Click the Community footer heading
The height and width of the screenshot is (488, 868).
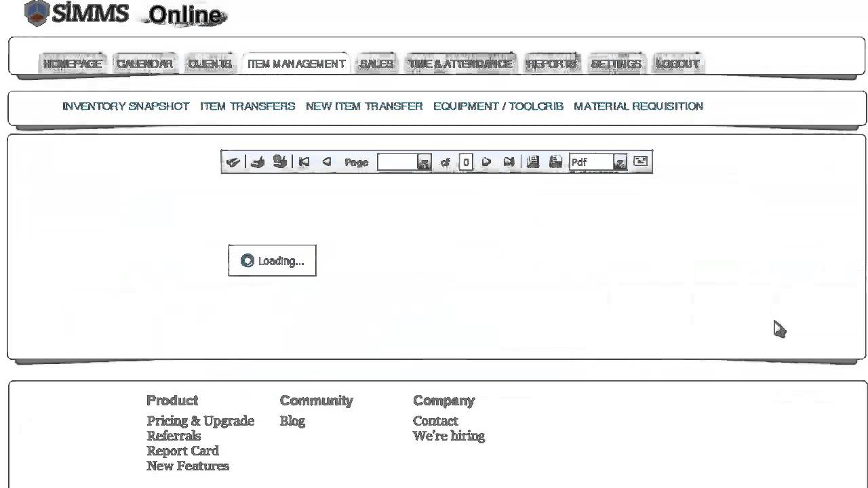click(316, 401)
